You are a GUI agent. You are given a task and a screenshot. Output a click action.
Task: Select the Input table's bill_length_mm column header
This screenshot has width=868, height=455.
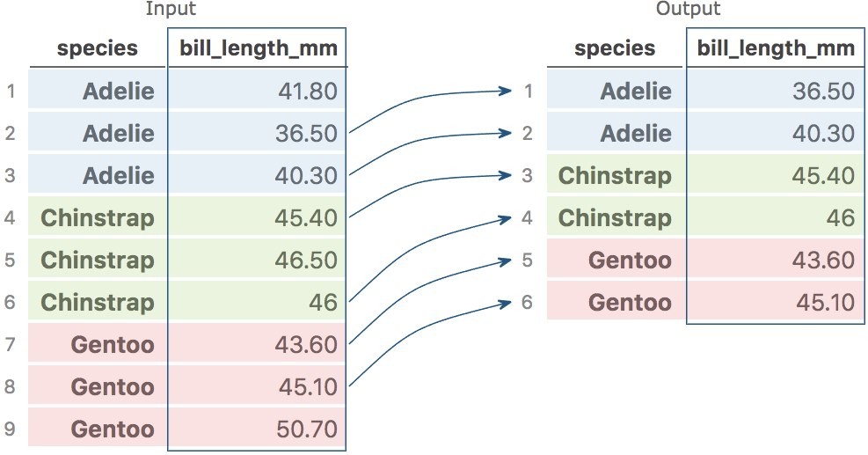pos(259,48)
